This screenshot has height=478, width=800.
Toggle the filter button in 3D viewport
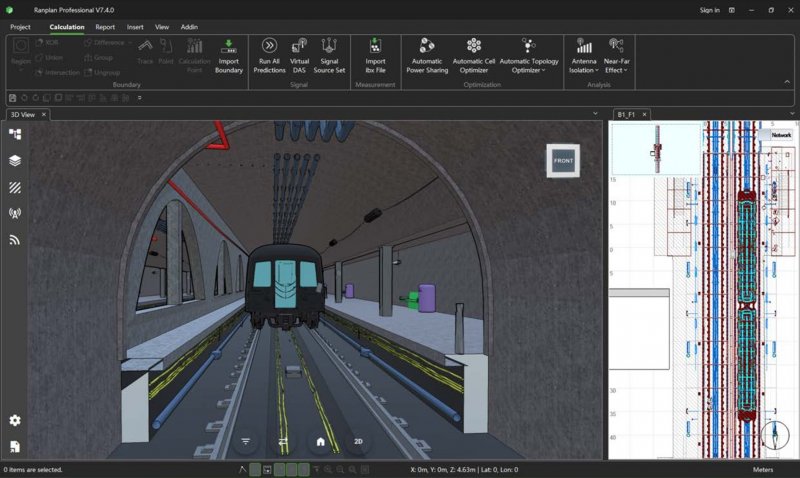tap(245, 441)
